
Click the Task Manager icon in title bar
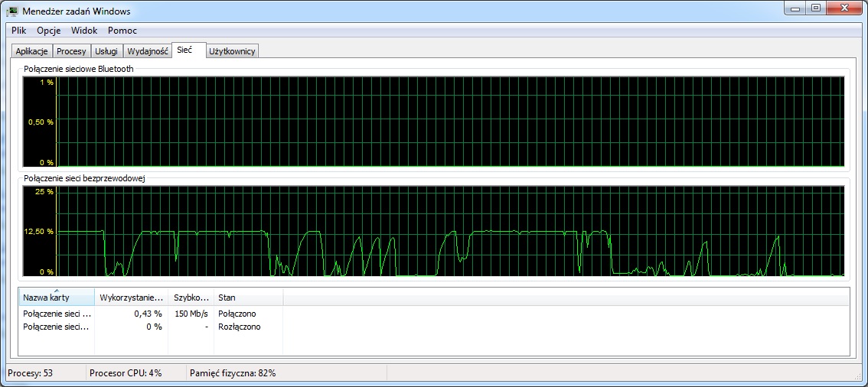pyautogui.click(x=12, y=11)
